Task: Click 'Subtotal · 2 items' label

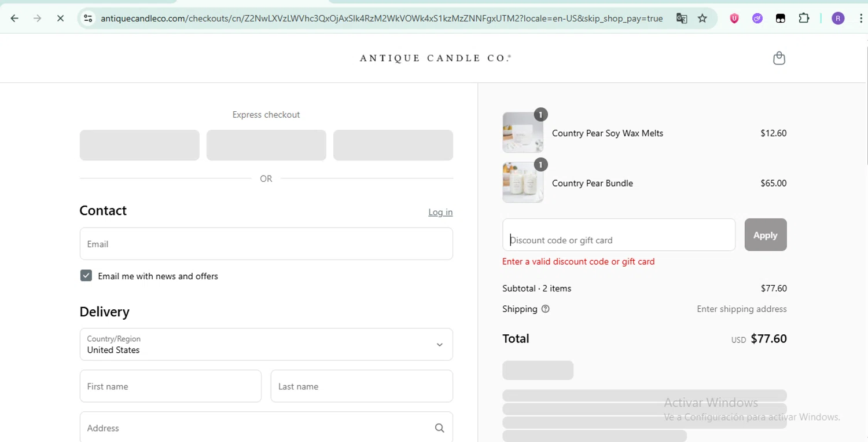Action: (x=537, y=288)
